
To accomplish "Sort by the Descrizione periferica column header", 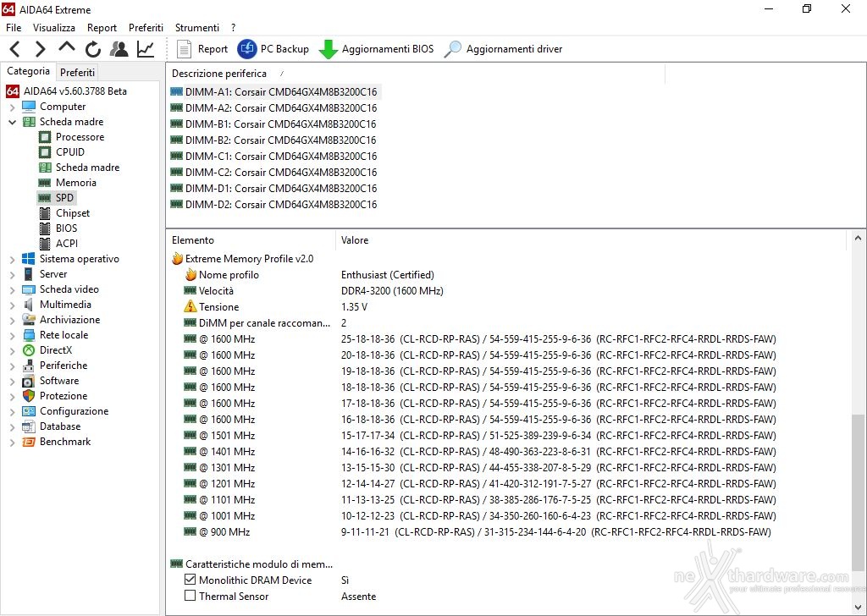I will 415,74.
